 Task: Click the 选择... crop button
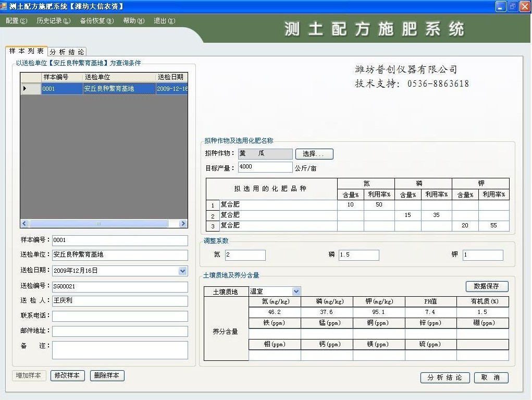click(314, 154)
